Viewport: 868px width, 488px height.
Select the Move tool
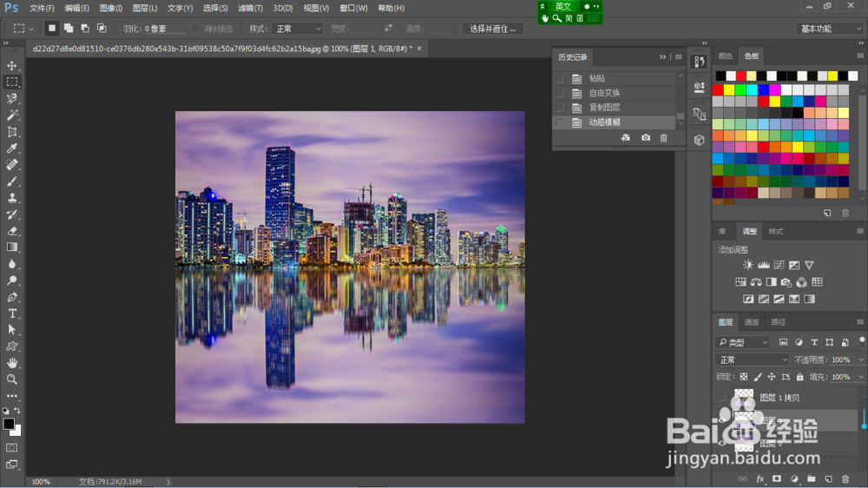click(x=11, y=65)
